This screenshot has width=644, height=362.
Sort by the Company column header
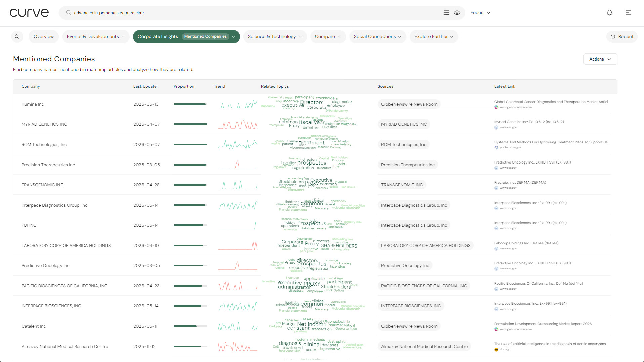point(31,86)
